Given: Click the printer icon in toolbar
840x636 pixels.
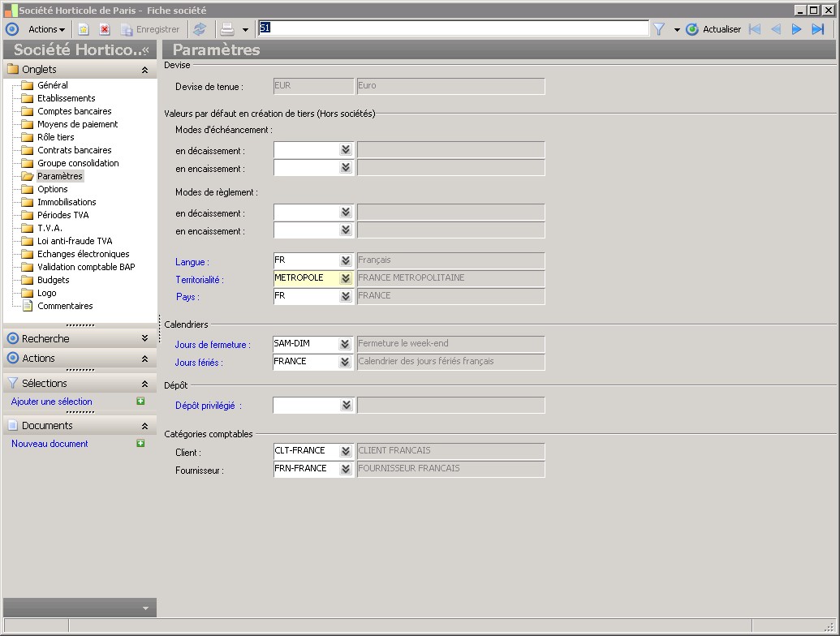Looking at the screenshot, I should pos(227,29).
